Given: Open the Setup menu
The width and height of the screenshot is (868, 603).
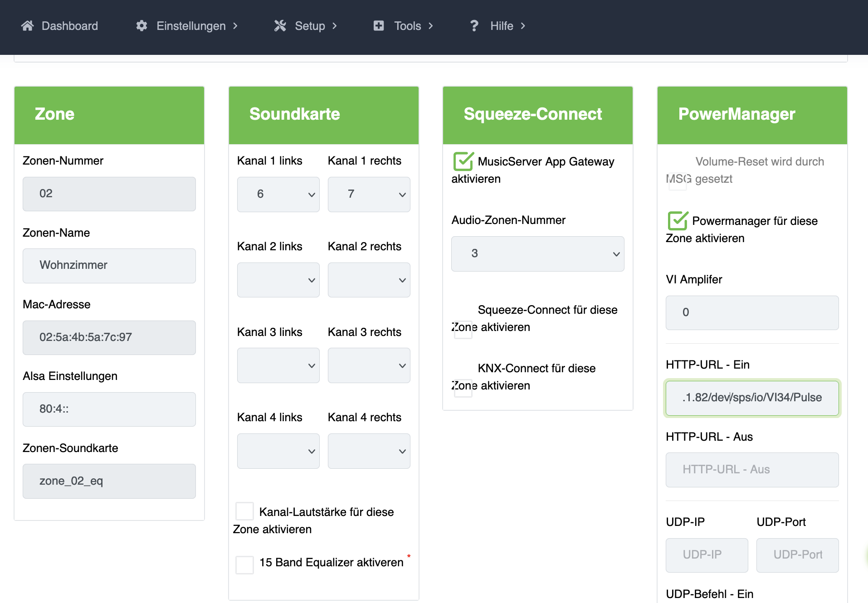Looking at the screenshot, I should click(310, 26).
